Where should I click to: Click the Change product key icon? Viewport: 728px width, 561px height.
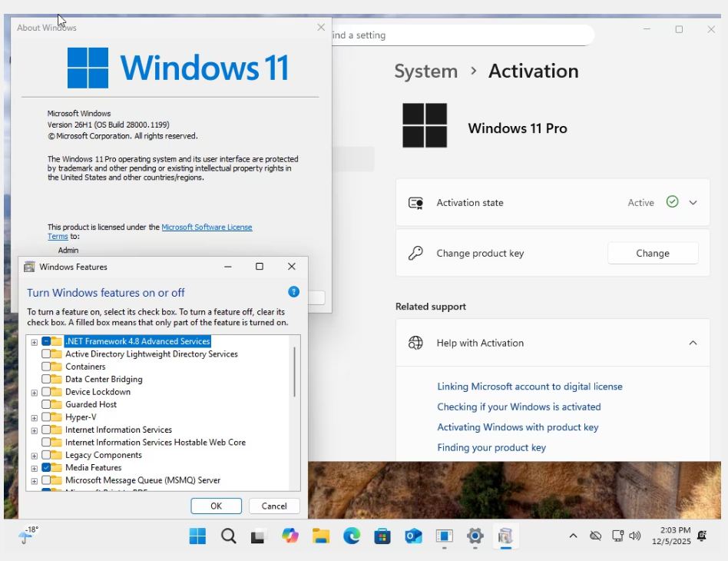[x=415, y=254]
